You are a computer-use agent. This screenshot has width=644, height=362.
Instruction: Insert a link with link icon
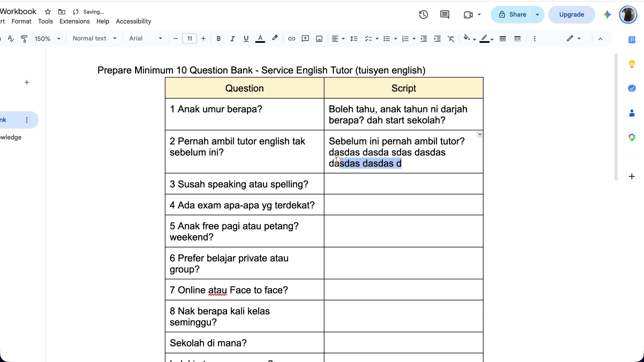click(x=291, y=39)
